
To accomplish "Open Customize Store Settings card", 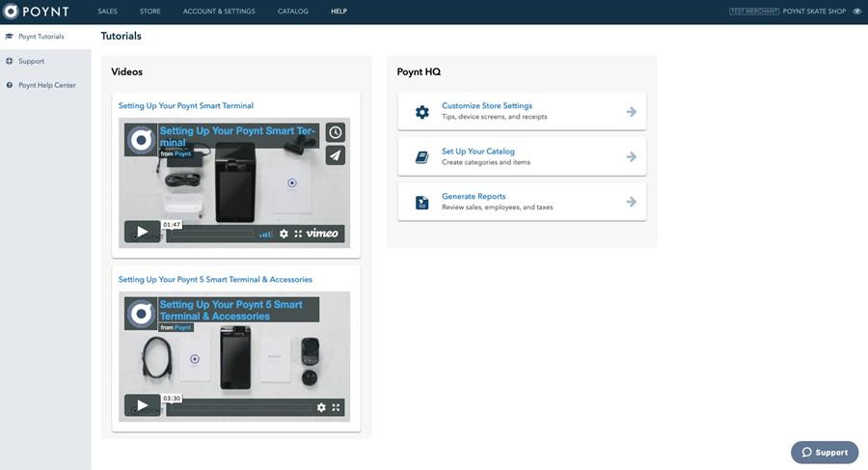I will 522,111.
